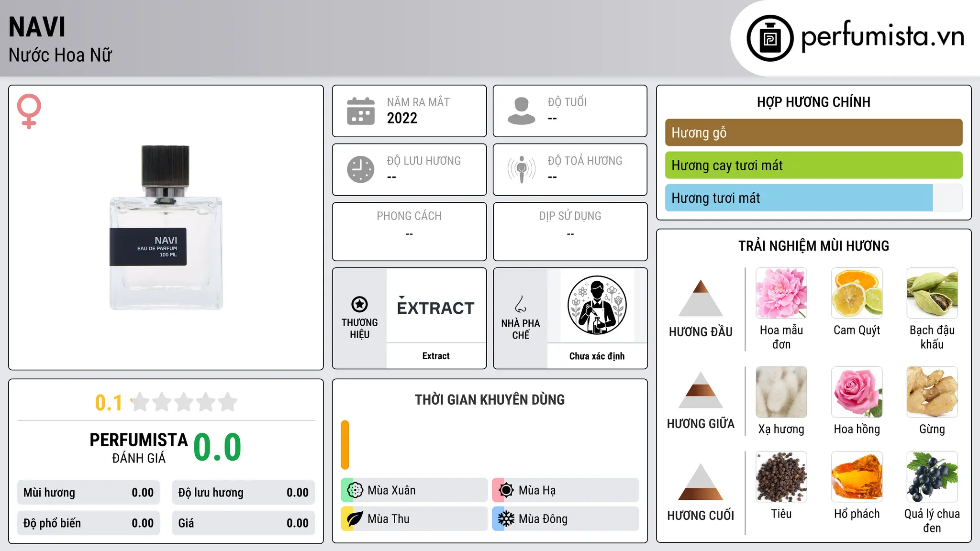
Task: Click the perfumer illustration above Chưa xác định
Action: 597,305
